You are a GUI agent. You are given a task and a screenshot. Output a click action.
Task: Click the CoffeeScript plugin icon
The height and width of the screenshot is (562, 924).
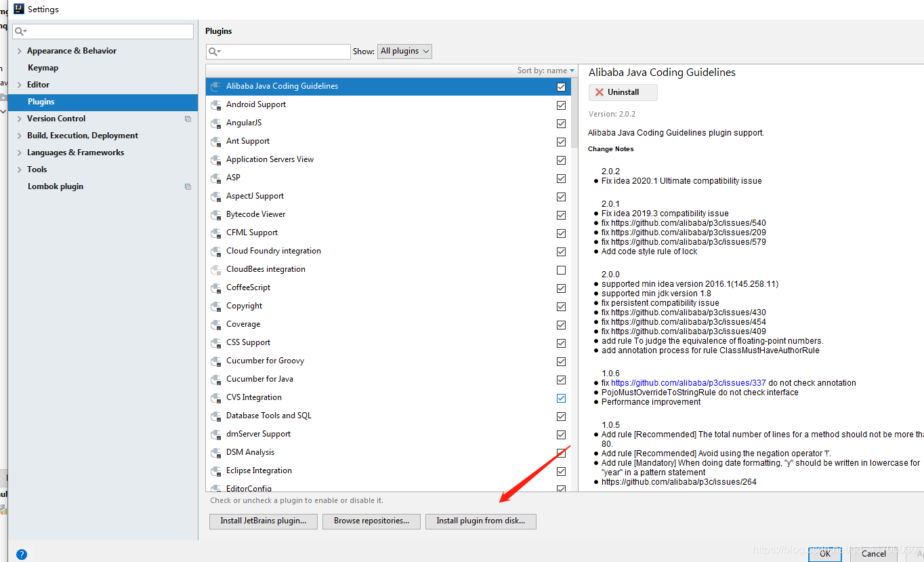point(216,288)
